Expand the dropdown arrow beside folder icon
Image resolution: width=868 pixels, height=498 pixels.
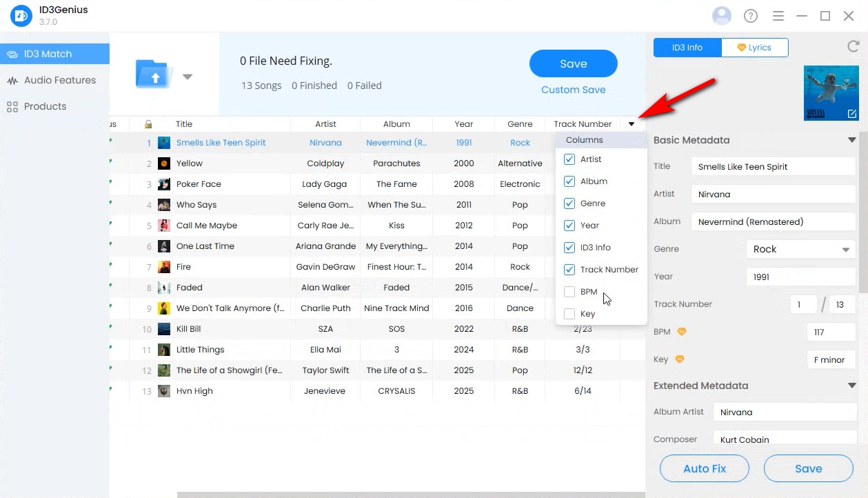tap(188, 77)
